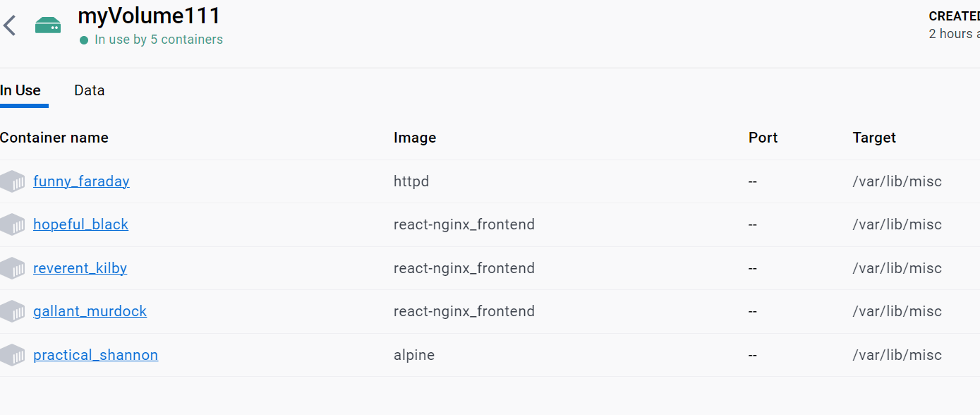980x415 pixels.
Task: Select the In Use tab
Action: [20, 90]
